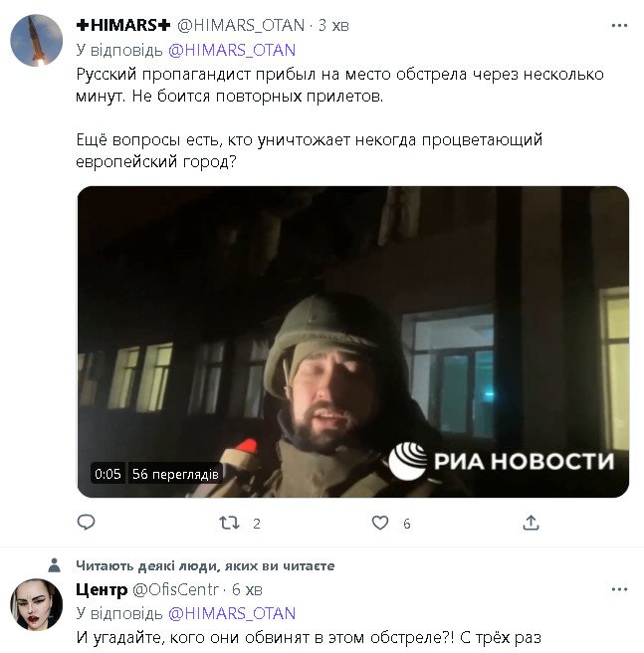This screenshot has width=644, height=653.
Task: Open reply on HIMARS tweet
Action: point(87,523)
